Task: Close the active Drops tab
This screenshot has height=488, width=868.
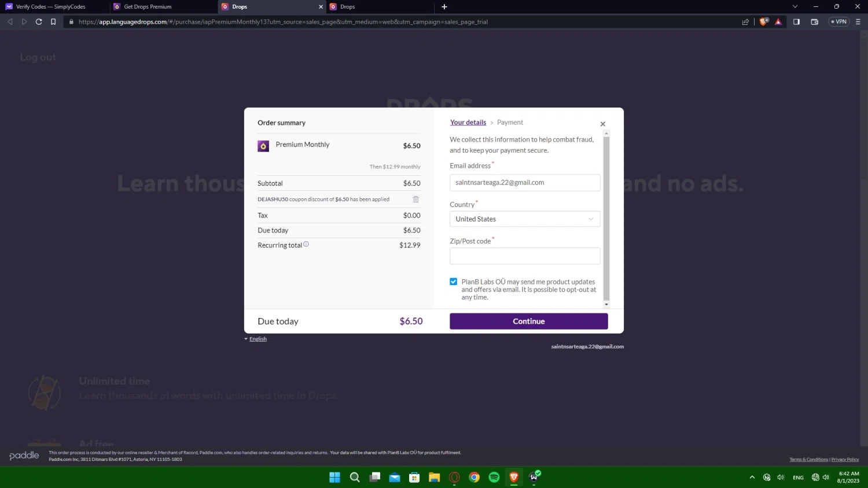Action: [321, 7]
